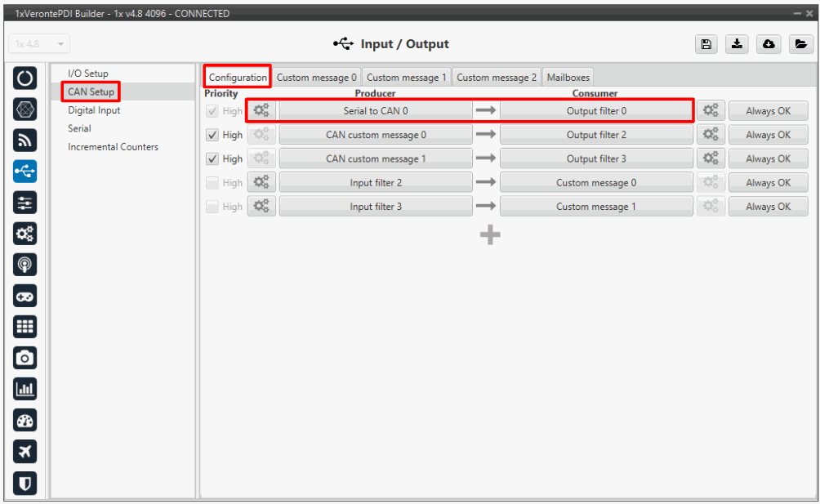Open the bar chart sidebar icon
The height and width of the screenshot is (504, 820).
coord(25,390)
